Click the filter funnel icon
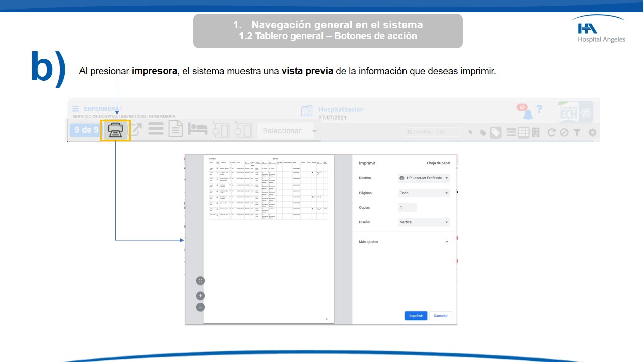This screenshot has height=362, width=644. [577, 132]
